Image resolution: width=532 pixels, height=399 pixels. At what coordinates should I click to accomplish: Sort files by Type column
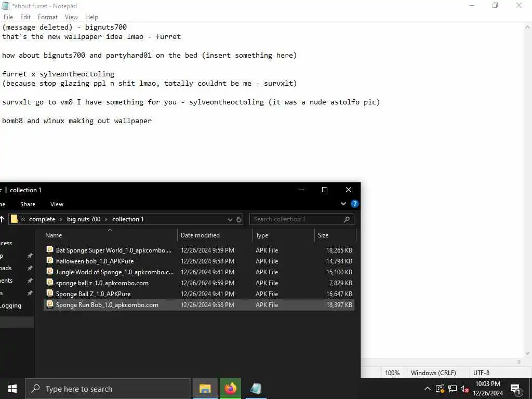click(283, 235)
